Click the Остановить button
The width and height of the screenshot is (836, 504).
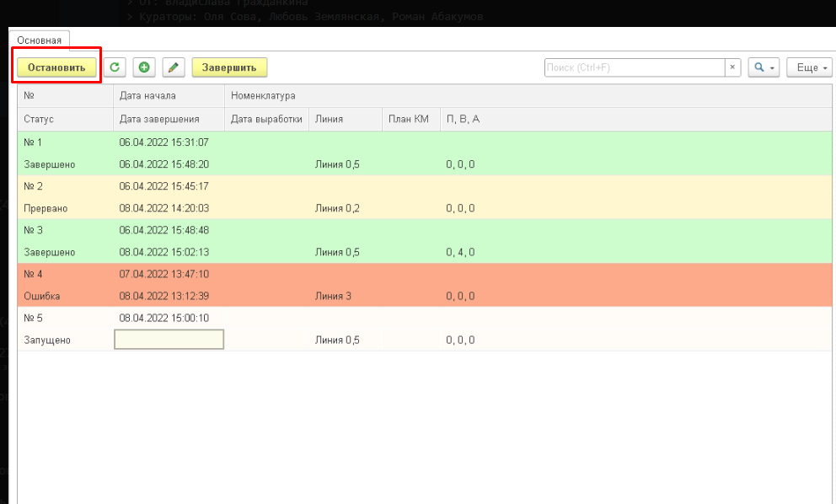[x=56, y=67]
